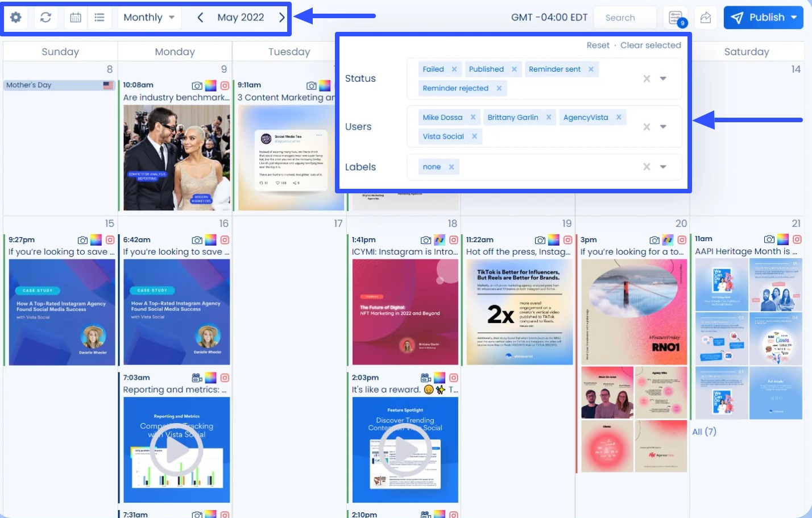
Task: Click 'Clear selected' in the filter panel
Action: 651,45
